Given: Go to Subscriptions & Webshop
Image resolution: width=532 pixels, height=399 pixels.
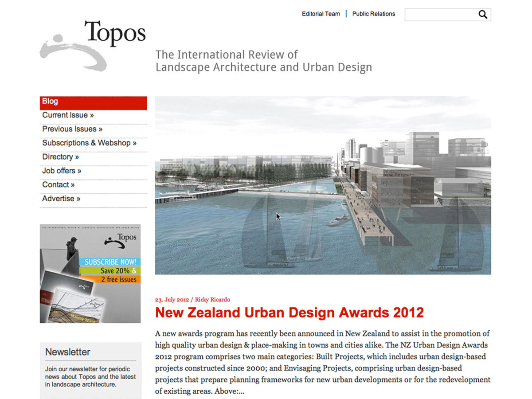Looking at the screenshot, I should [x=93, y=145].
